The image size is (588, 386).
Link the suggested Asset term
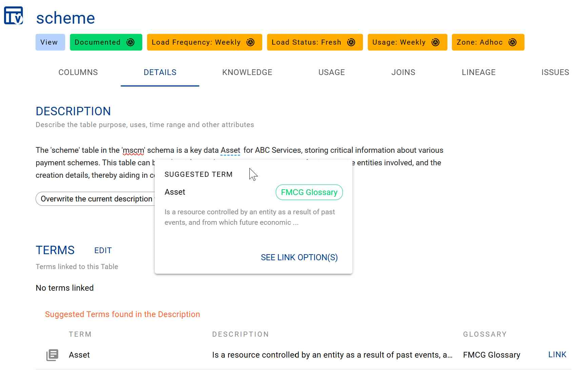tap(557, 355)
